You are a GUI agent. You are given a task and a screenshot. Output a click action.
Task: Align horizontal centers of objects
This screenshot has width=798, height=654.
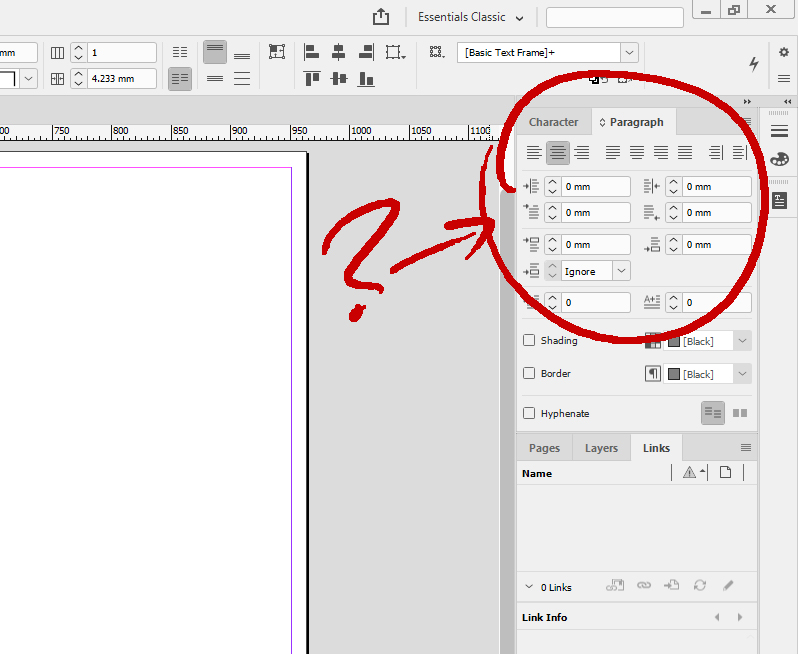[x=338, y=52]
